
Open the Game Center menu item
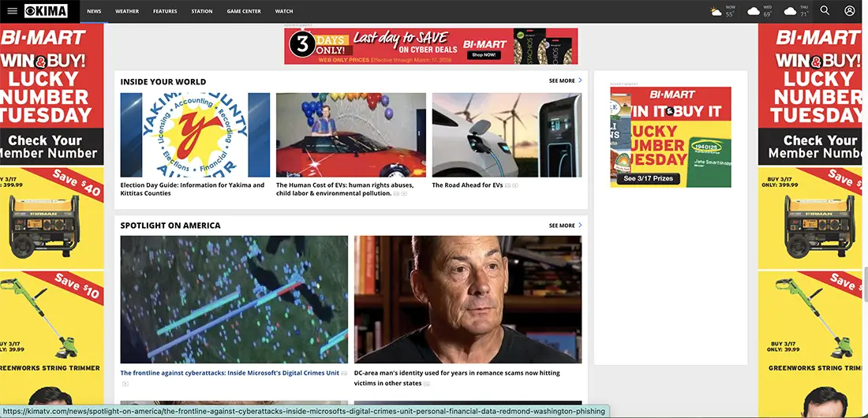(244, 11)
